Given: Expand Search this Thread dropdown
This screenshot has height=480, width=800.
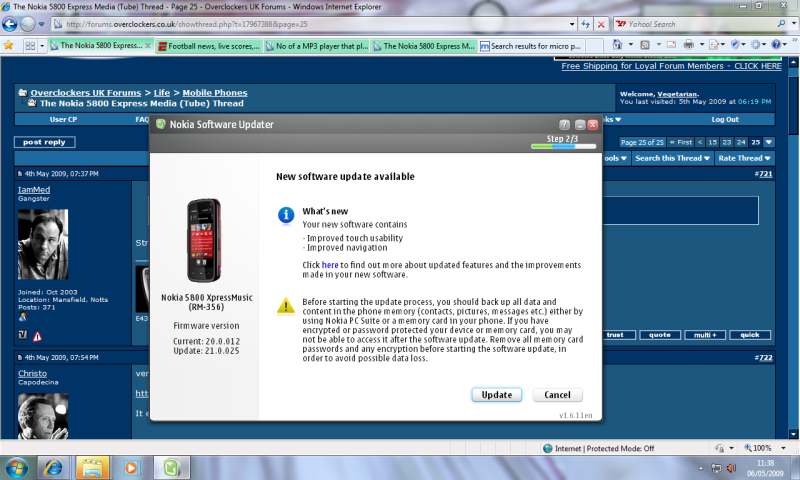Looking at the screenshot, I should 672,158.
